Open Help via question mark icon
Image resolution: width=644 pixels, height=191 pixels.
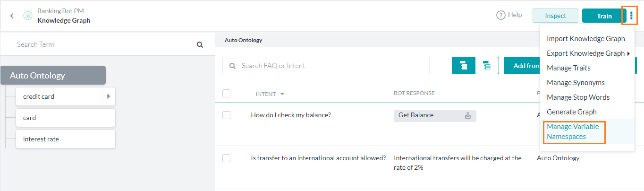click(x=500, y=15)
